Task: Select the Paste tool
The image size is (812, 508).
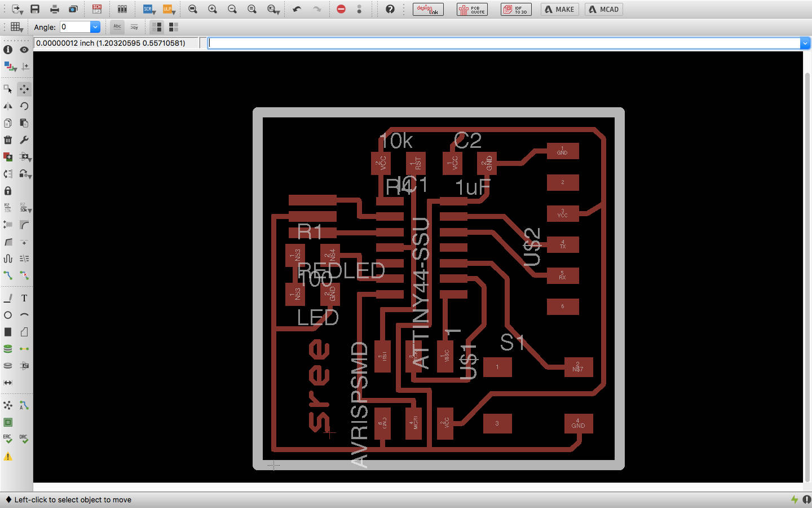Action: [24, 122]
